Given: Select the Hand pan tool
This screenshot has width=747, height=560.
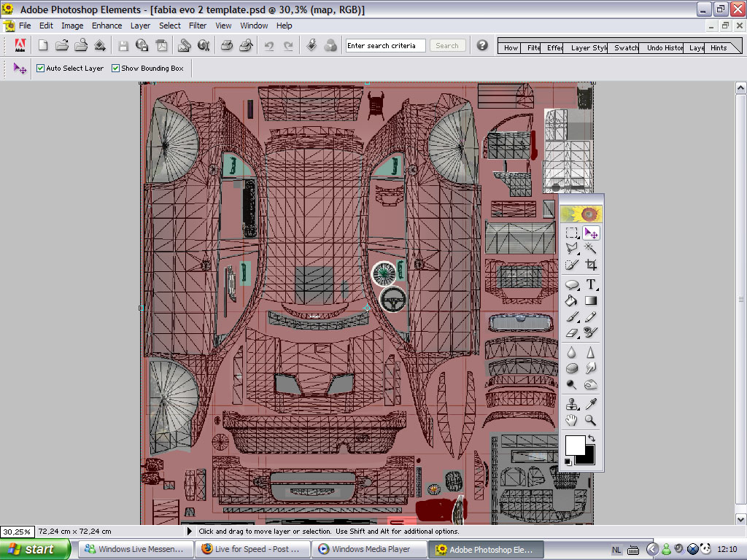Looking at the screenshot, I should (x=572, y=421).
